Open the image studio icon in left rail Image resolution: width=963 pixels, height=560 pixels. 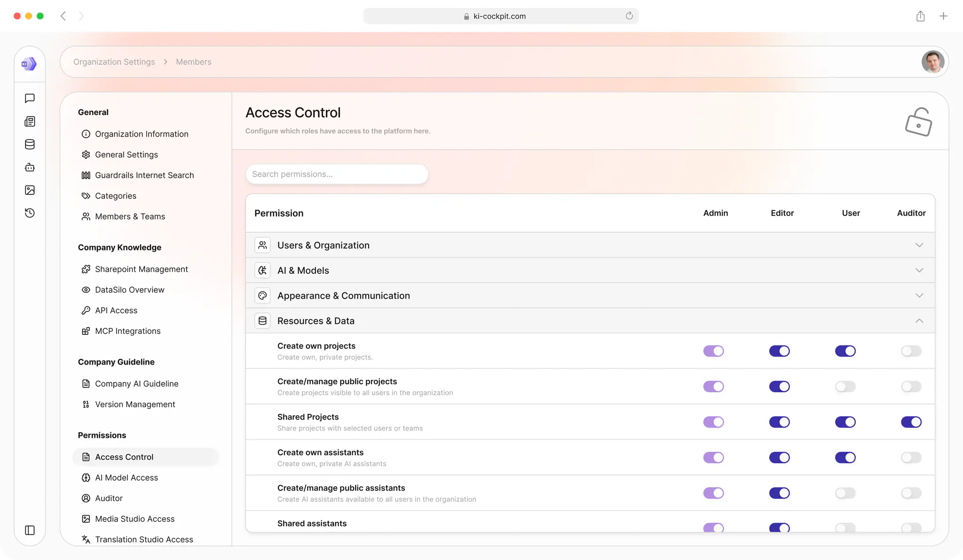(x=30, y=190)
